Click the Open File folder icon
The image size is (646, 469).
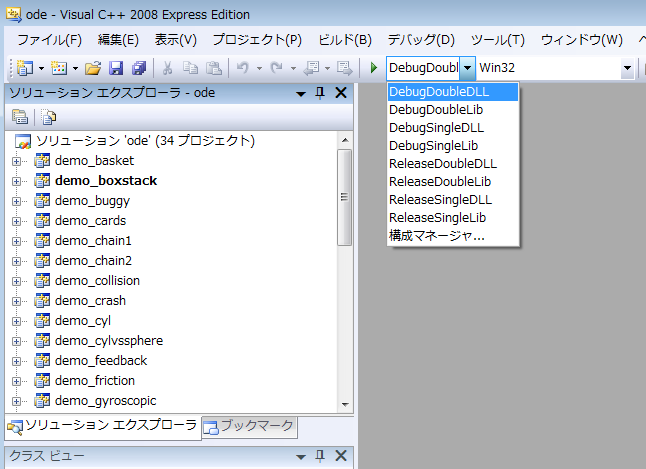93,68
